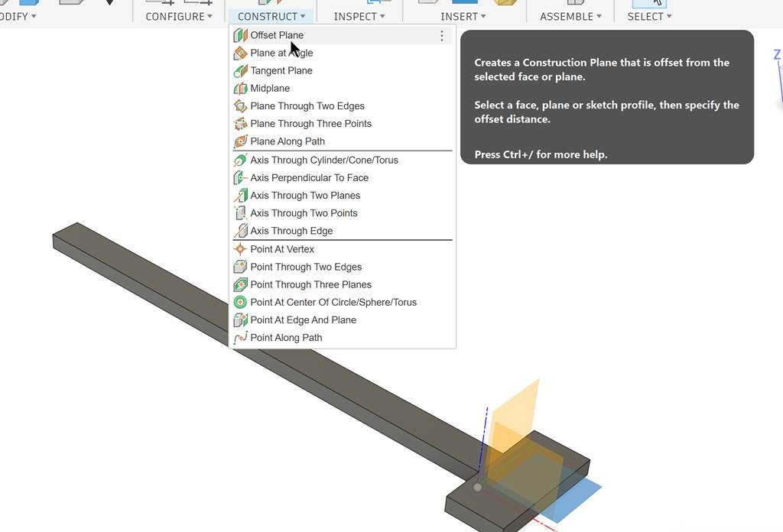Click the Point At Vertex icon
Screen dimensions: 783x532
240,249
